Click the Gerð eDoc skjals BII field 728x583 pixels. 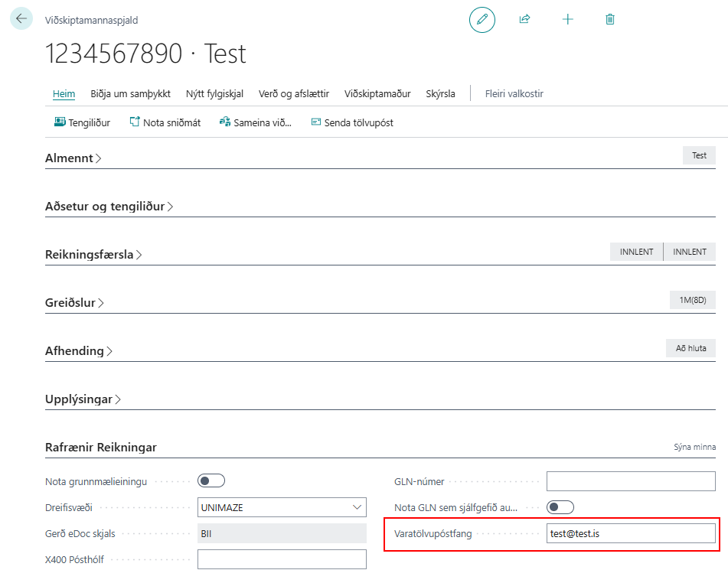[x=282, y=533]
